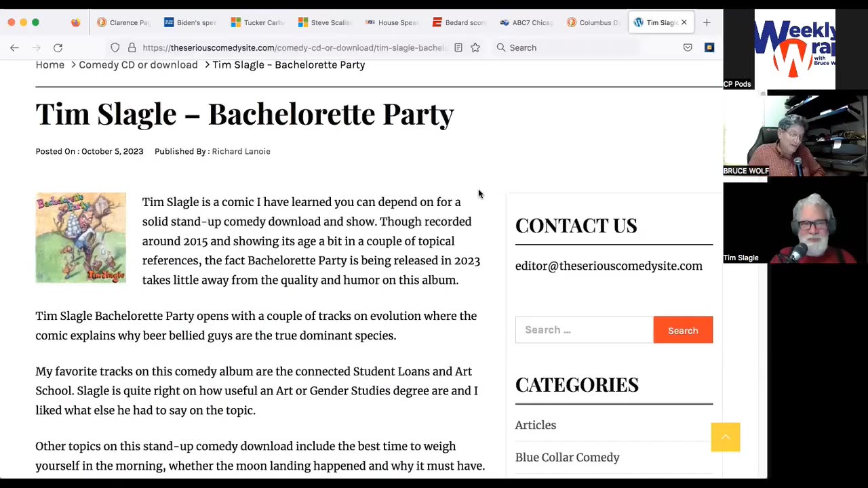Click the red macOS close window button
This screenshot has height=488, width=868.
coord(12,22)
